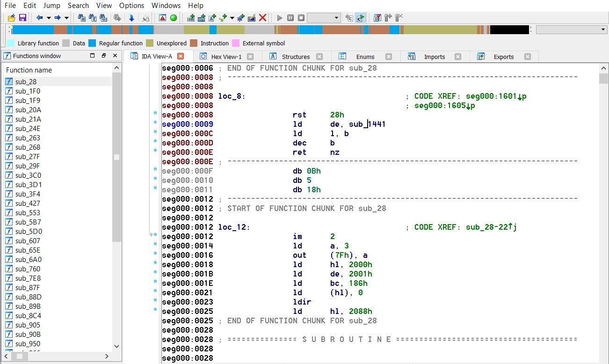Click the grey 'C' arrow toolbar icon
Image resolution: width=609 pixels, height=364 pixels.
[349, 18]
